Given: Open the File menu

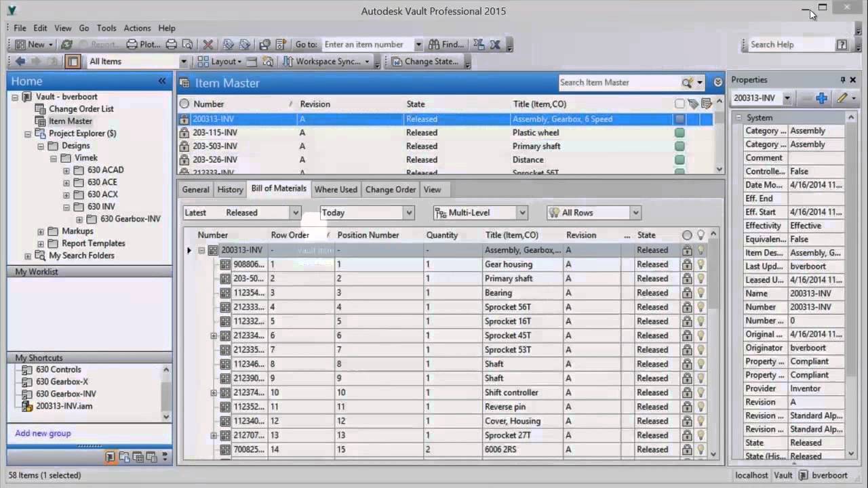Looking at the screenshot, I should click(20, 28).
